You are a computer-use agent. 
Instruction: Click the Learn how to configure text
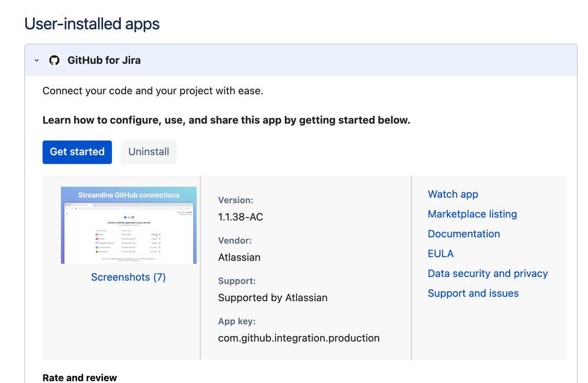(226, 120)
